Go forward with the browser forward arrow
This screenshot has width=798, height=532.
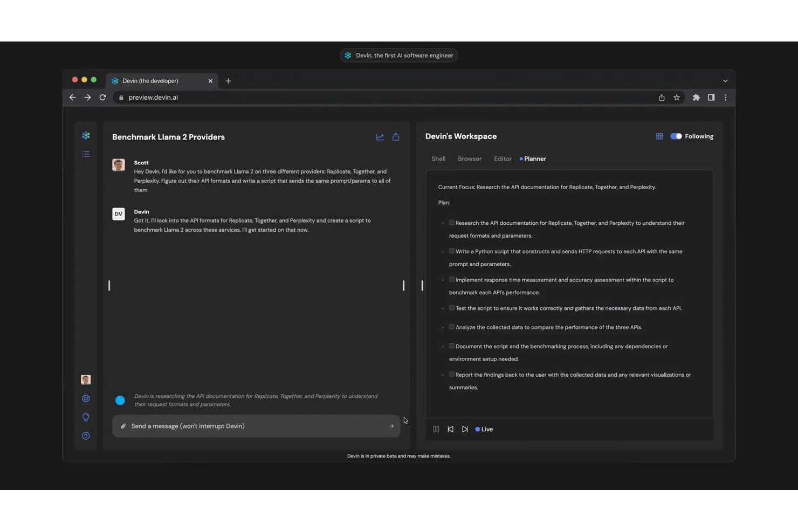click(x=87, y=98)
